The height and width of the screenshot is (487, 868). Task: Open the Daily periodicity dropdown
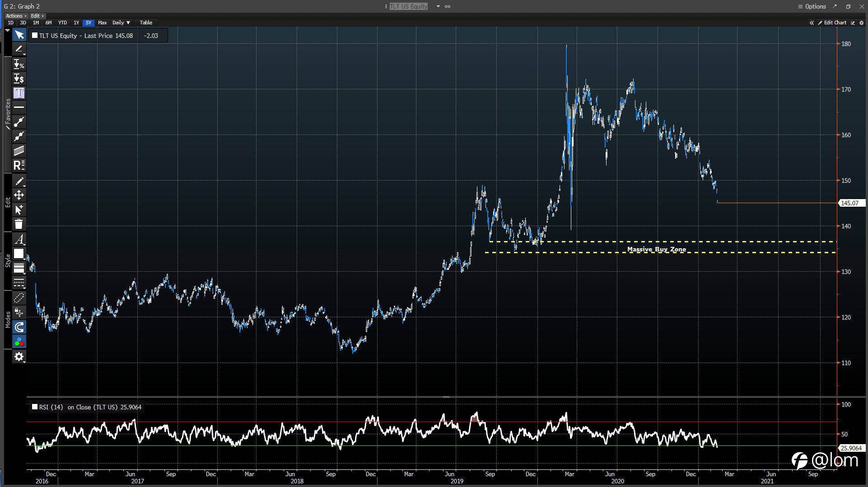121,23
